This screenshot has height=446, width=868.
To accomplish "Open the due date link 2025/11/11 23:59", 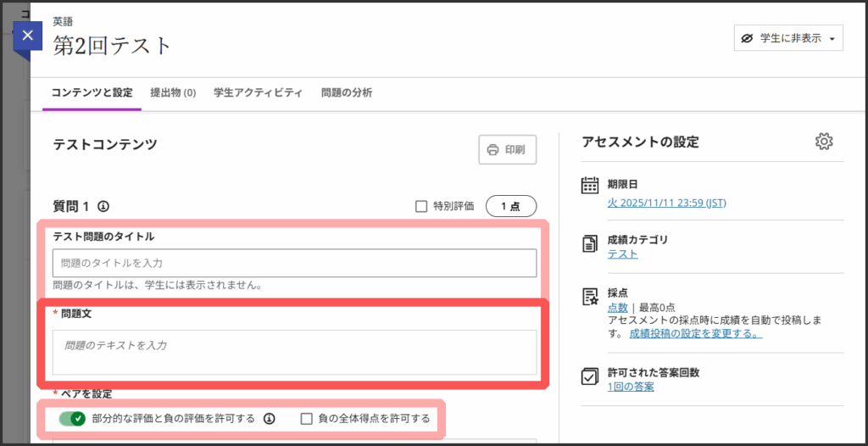I will pyautogui.click(x=666, y=203).
